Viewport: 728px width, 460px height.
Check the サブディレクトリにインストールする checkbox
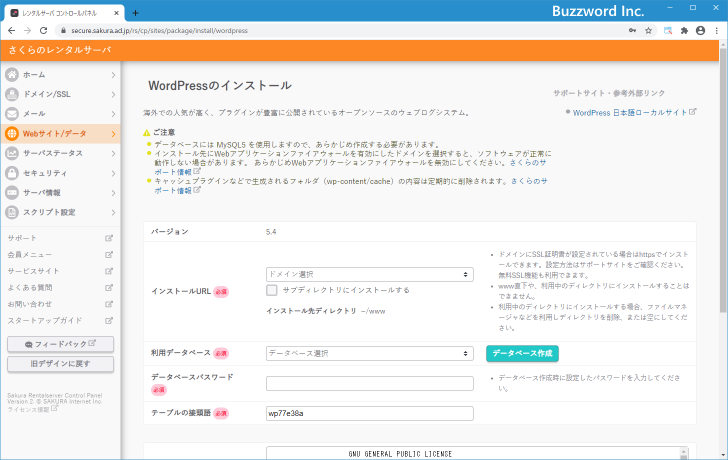click(272, 290)
